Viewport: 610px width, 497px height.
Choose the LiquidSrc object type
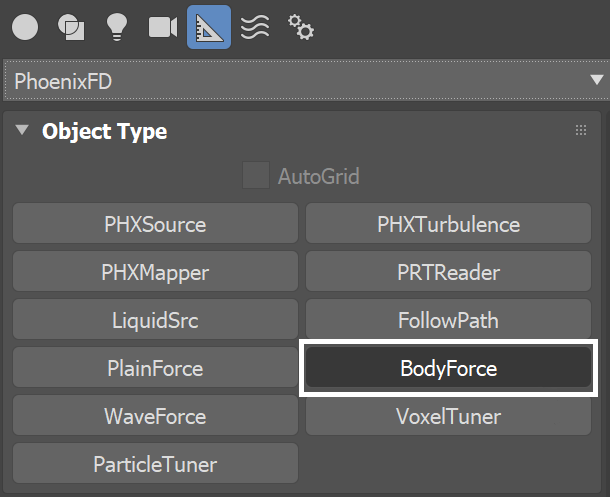[156, 320]
